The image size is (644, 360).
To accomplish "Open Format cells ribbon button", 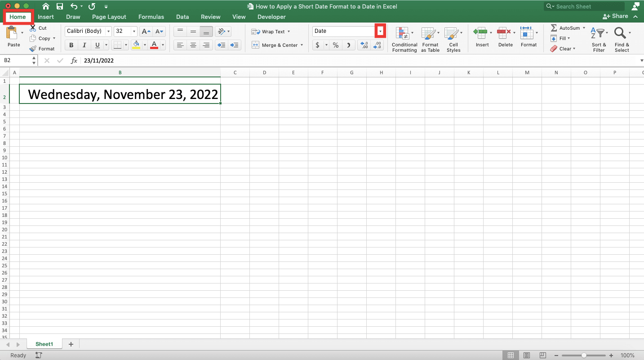I will [x=529, y=37].
